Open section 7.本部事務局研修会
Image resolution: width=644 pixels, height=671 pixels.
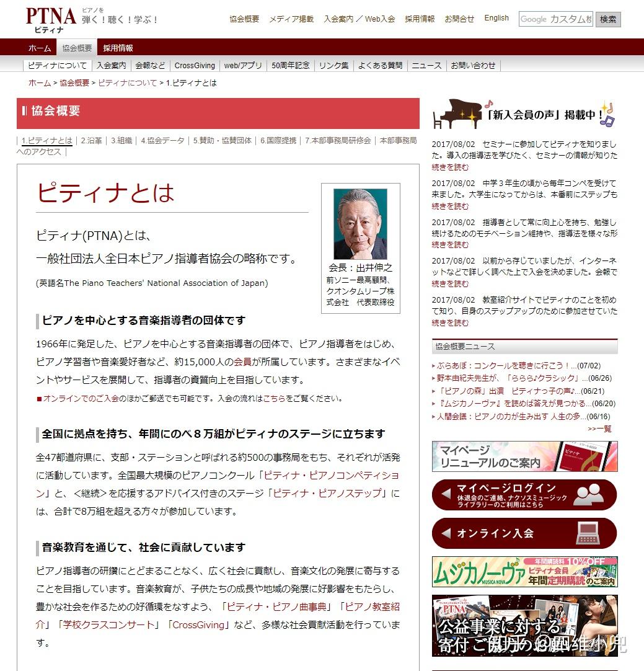point(338,140)
